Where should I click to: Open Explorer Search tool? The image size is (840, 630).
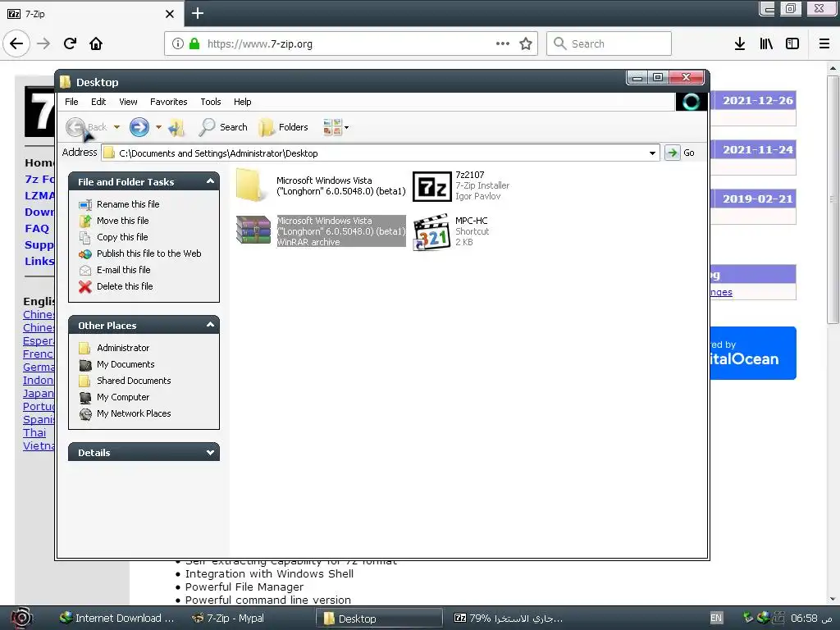[223, 127]
